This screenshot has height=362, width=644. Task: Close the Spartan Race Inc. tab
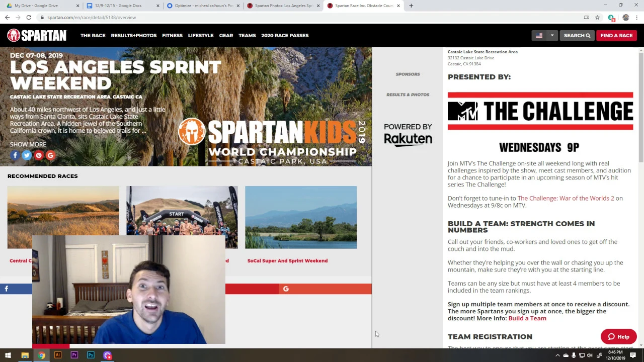click(398, 6)
